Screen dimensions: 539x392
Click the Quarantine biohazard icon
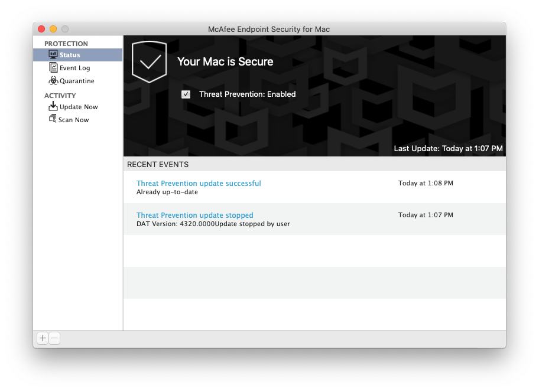[x=53, y=81]
